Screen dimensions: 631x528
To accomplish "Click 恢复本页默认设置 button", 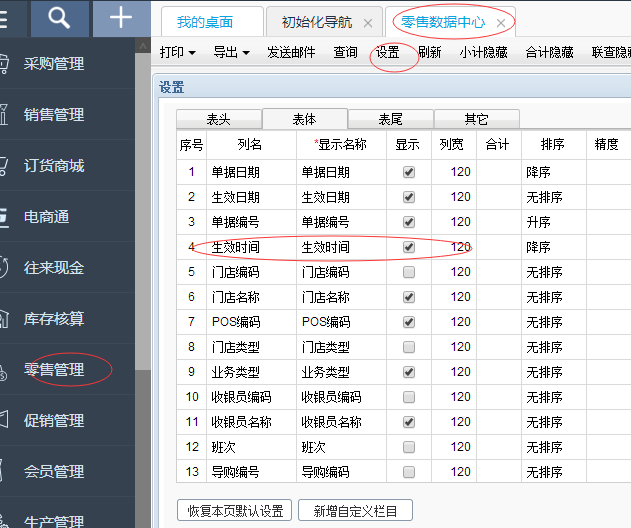I will 237,511.
